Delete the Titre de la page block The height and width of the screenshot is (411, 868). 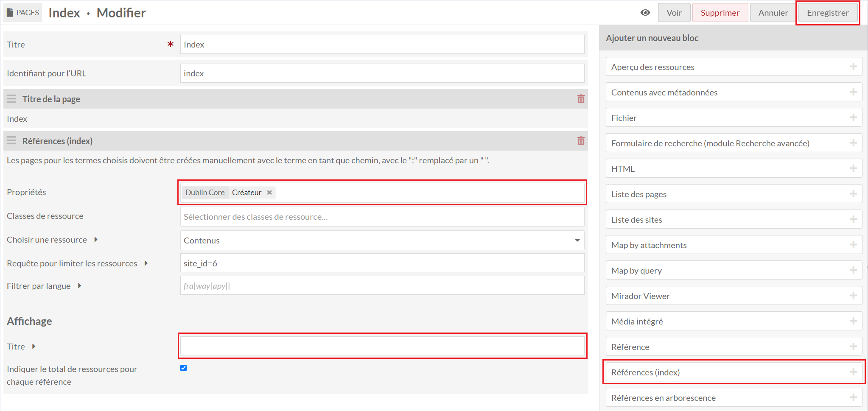[581, 99]
